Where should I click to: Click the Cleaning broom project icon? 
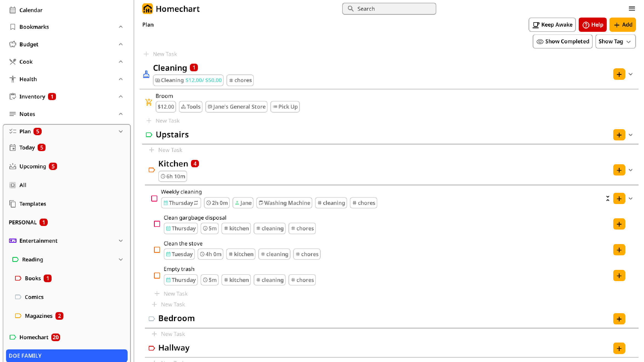click(x=146, y=74)
